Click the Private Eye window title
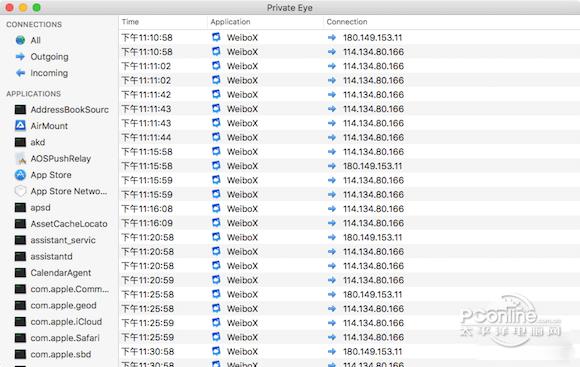This screenshot has height=367, width=580. [290, 8]
